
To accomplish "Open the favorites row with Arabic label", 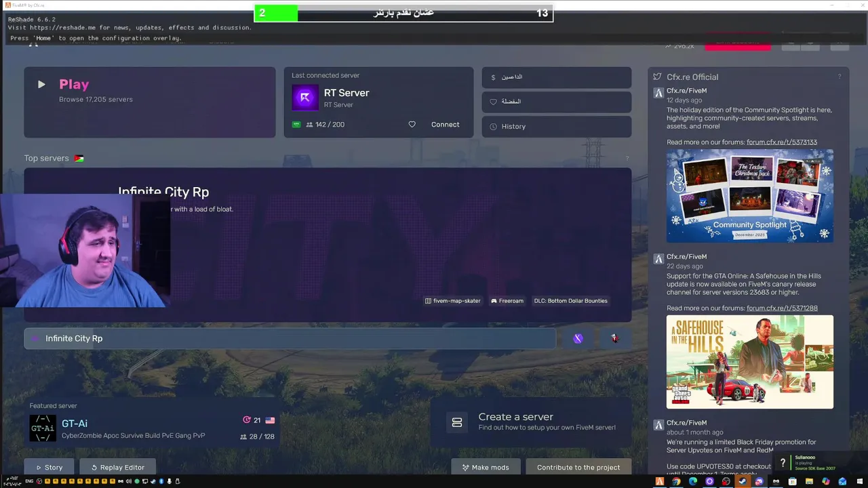I will 557,102.
